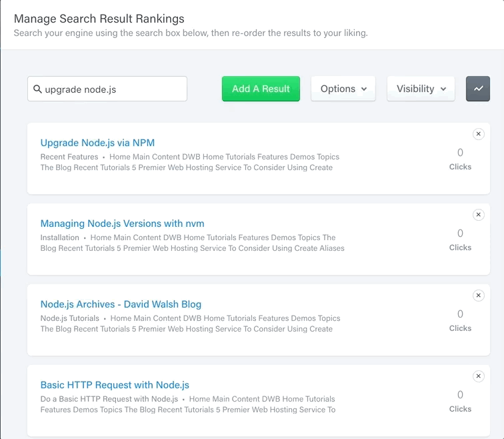Open Upgrade Node.js via NPM link
This screenshot has height=439, width=504.
tap(97, 143)
